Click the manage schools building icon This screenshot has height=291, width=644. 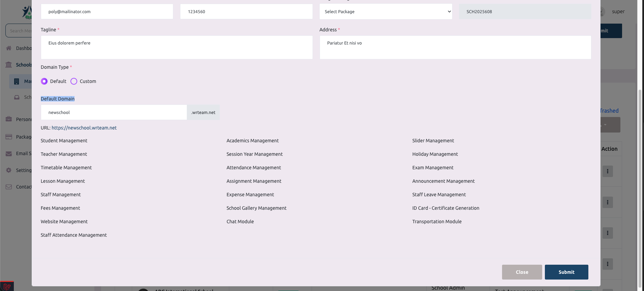17,81
